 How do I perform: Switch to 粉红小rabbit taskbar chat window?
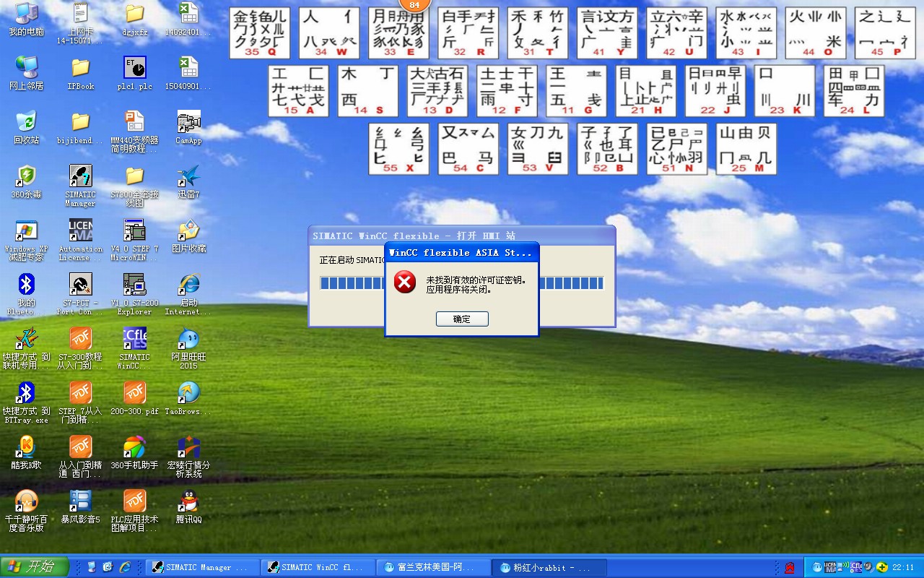[x=550, y=567]
